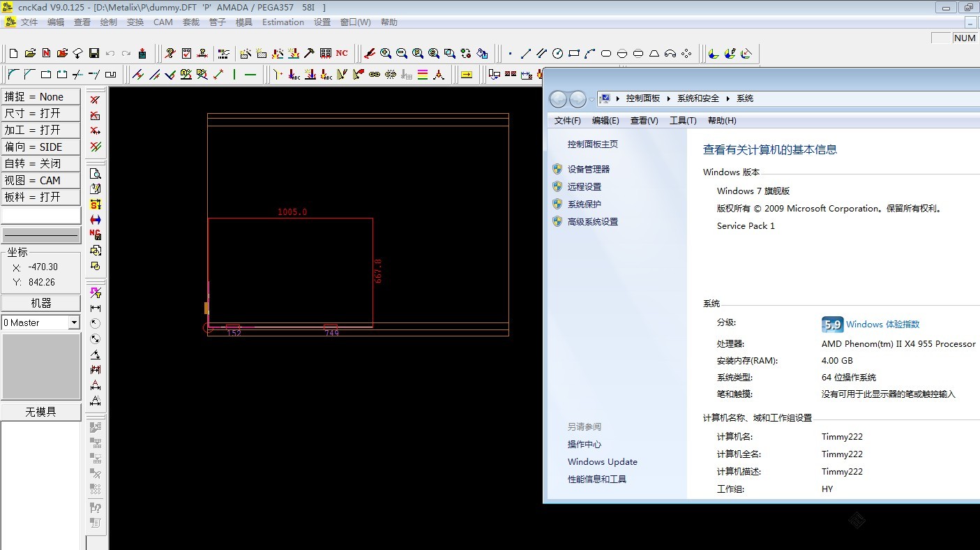The image size is (980, 550).
Task: Open 操作中心 link
Action: pyautogui.click(x=585, y=444)
